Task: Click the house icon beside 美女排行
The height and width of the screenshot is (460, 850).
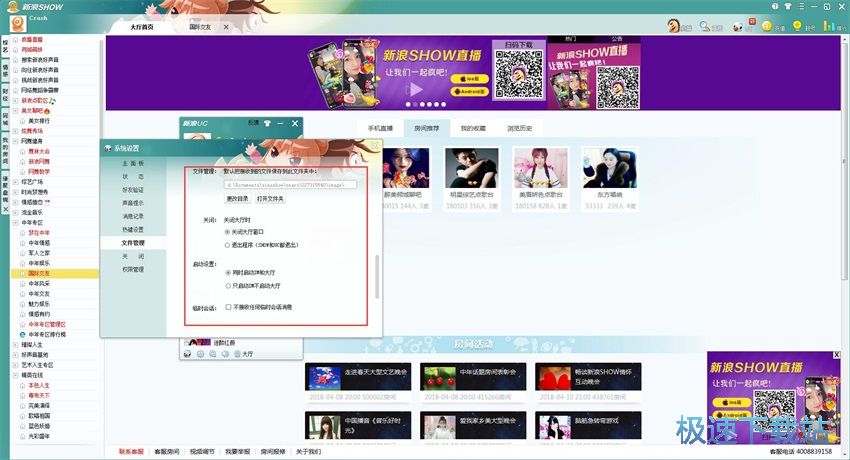Action: [x=23, y=121]
